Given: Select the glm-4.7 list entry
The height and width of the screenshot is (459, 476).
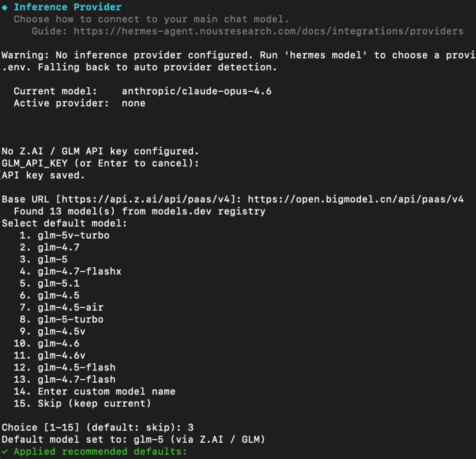Looking at the screenshot, I should 58,247.
